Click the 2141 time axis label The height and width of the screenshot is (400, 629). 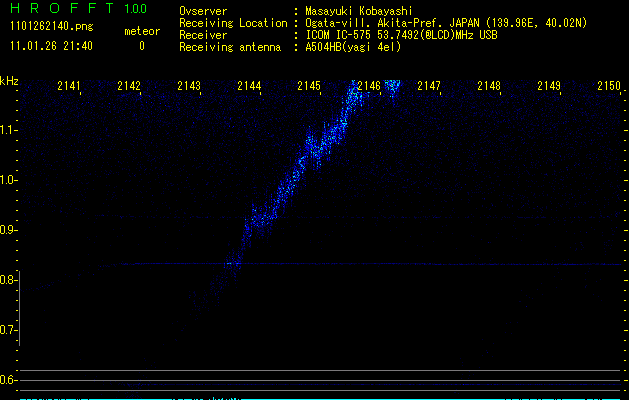(69, 86)
